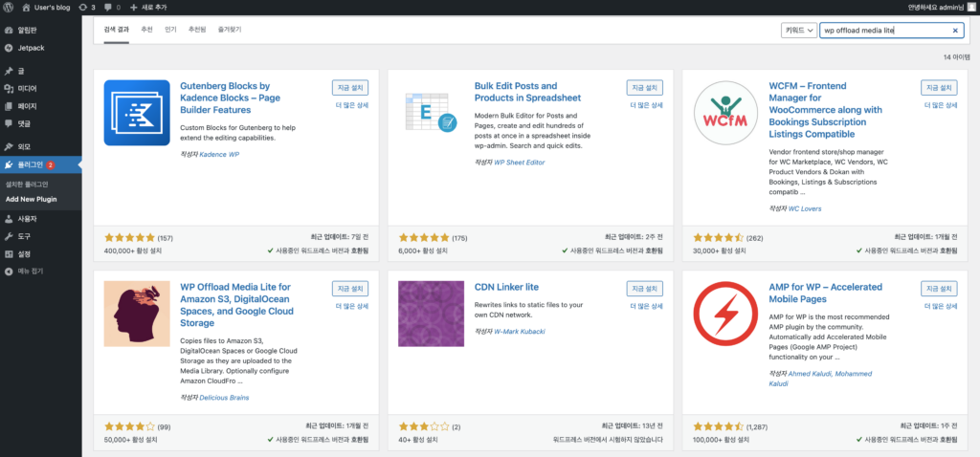Image resolution: width=980 pixels, height=457 pixels.
Task: Click the 안녕하세요 admin님 greeting
Action: click(936, 8)
